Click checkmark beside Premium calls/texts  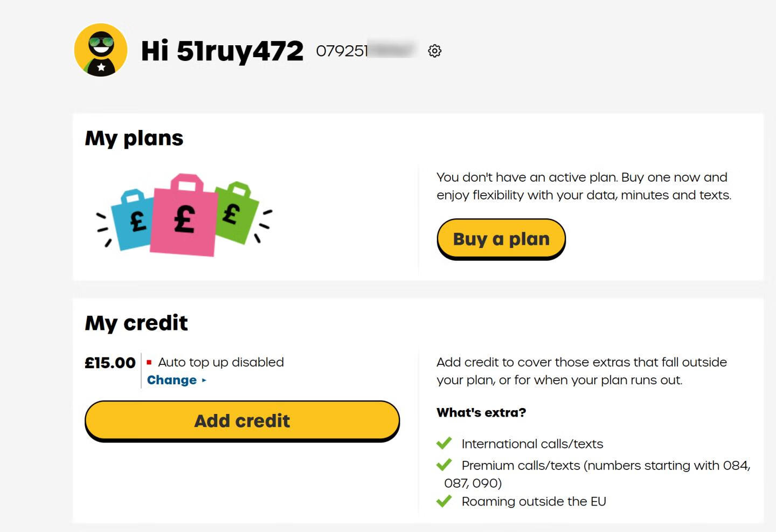(444, 465)
